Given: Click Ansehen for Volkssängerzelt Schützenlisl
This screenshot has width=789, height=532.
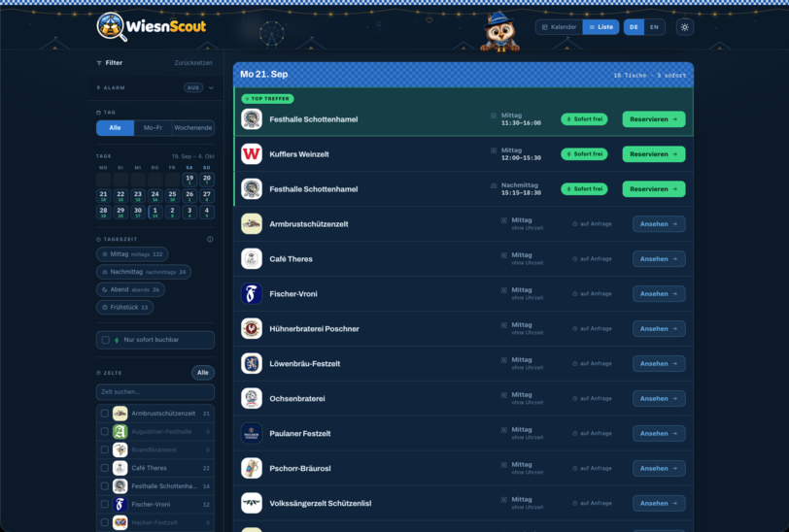Looking at the screenshot, I should 659,503.
